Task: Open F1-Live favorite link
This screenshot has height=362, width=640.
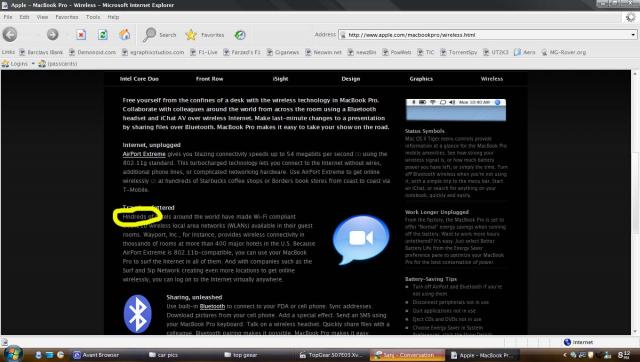Action: tap(204, 52)
